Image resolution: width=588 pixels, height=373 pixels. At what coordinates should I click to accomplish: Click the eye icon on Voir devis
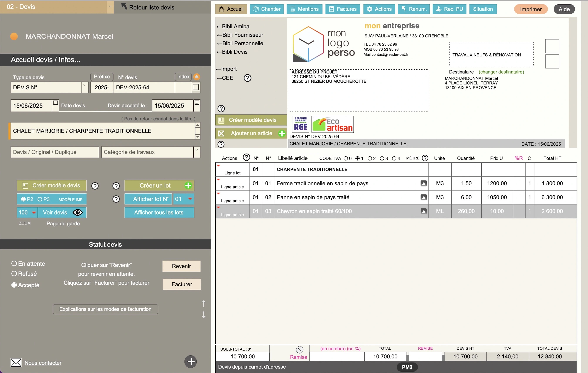[x=78, y=212]
